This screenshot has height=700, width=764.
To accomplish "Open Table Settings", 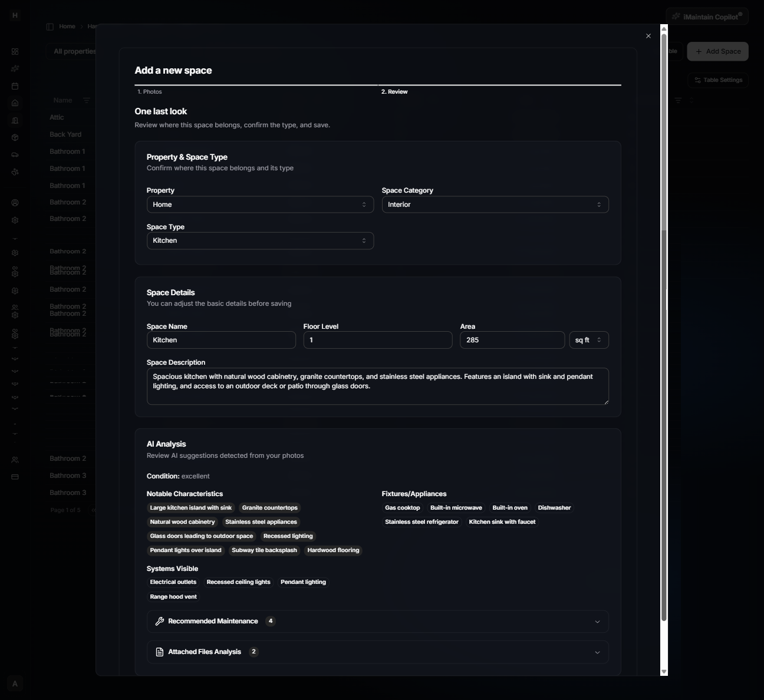I will tap(717, 80).
